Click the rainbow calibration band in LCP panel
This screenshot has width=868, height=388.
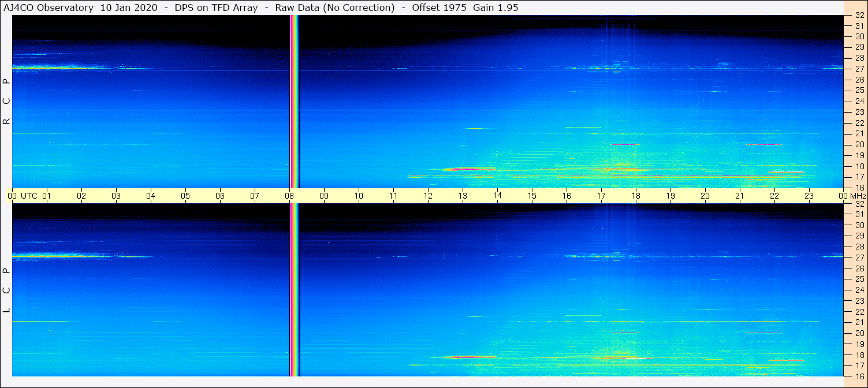[294, 290]
